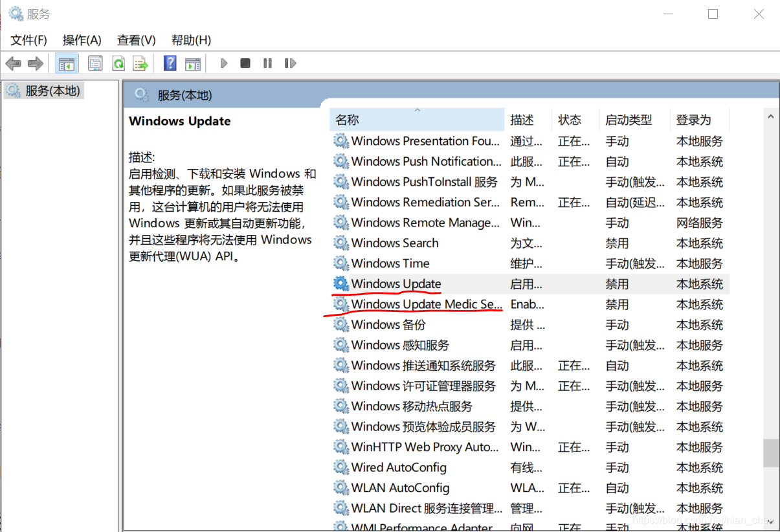Click the gear icon of Windows 备份
The height and width of the screenshot is (532, 780).
point(341,324)
